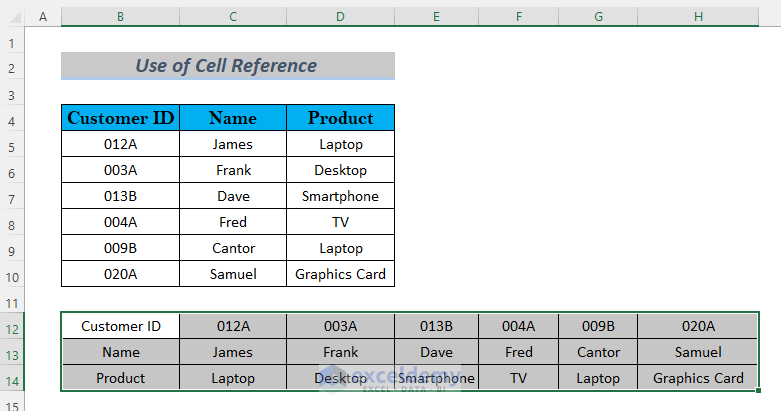781x411 pixels.
Task: Select cell Laptop in row 9
Action: point(340,248)
